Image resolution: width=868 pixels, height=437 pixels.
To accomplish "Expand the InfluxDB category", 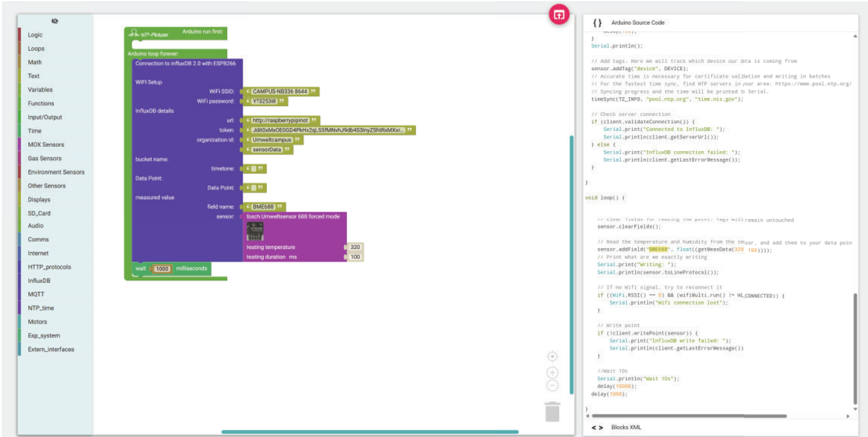I will (x=39, y=281).
